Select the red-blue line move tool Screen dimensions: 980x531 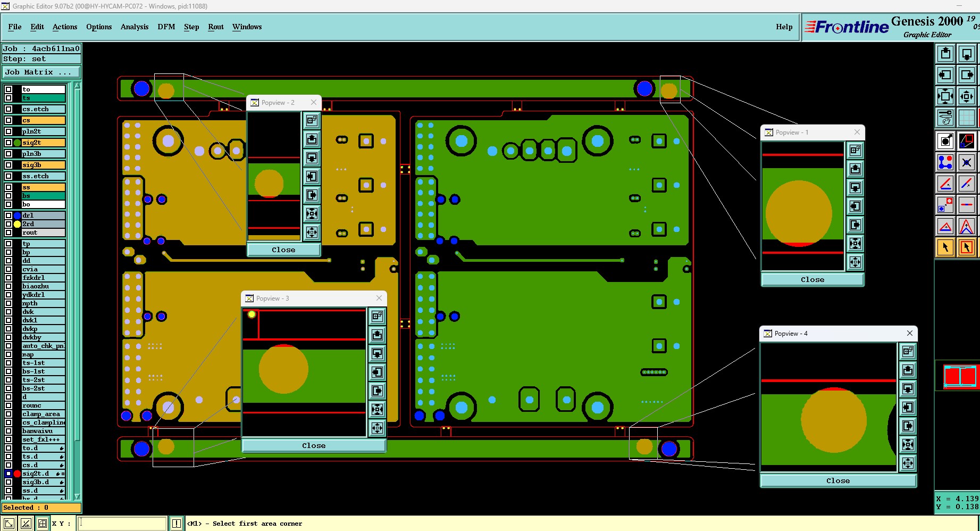(x=967, y=184)
